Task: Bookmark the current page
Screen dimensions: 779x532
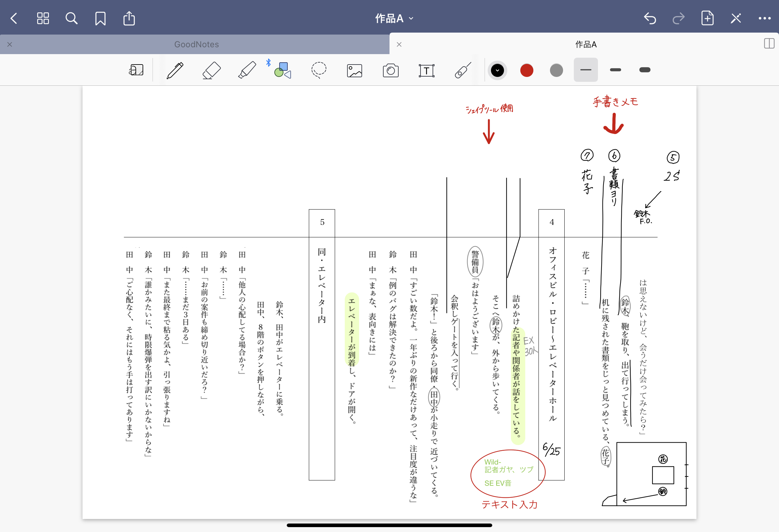Action: pyautogui.click(x=100, y=18)
